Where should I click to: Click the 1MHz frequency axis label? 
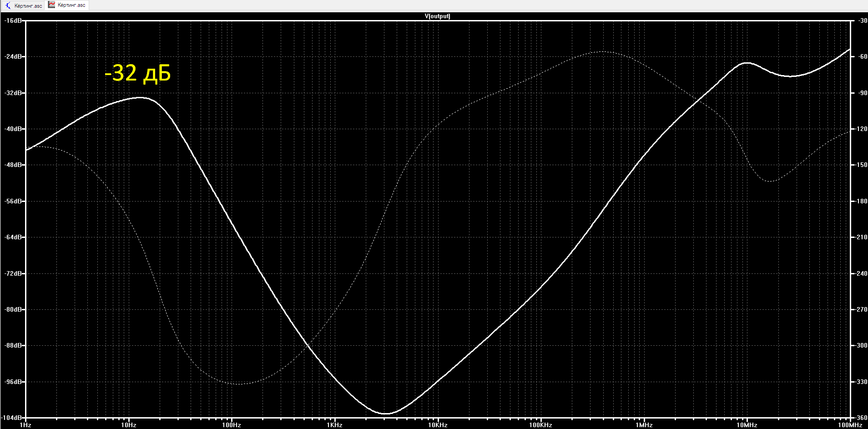pyautogui.click(x=644, y=425)
